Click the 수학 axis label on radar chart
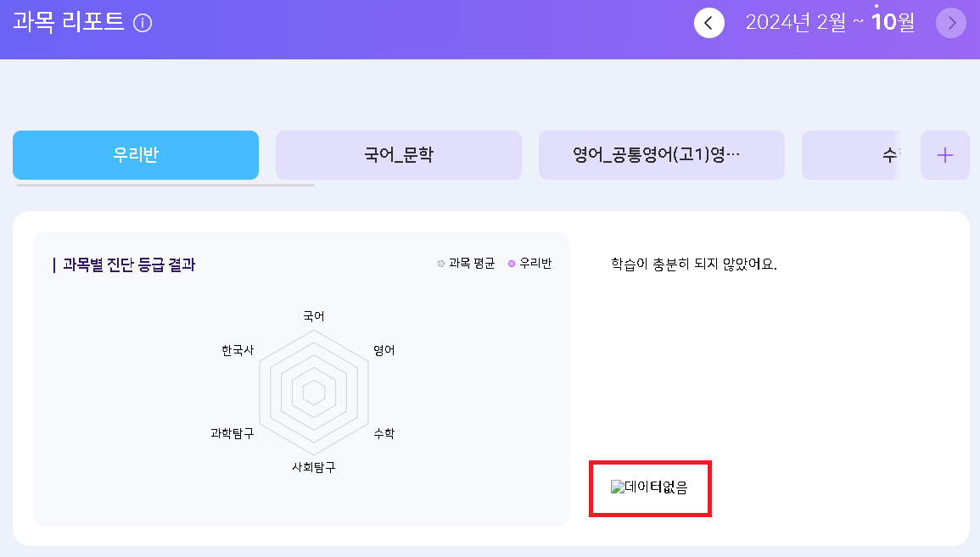This screenshot has width=980, height=557. tap(384, 433)
